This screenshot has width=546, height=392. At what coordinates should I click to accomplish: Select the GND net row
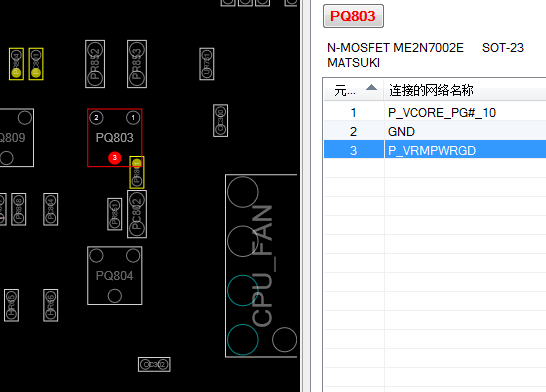point(435,132)
